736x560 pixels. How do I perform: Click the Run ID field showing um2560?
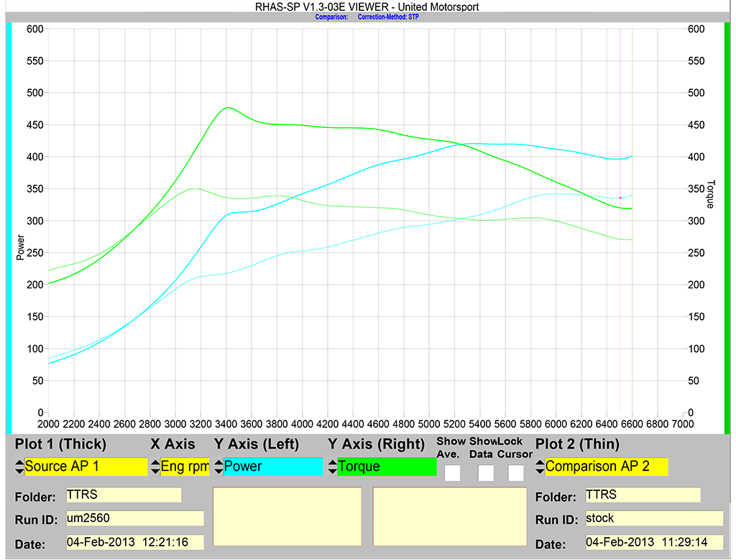pos(134,518)
